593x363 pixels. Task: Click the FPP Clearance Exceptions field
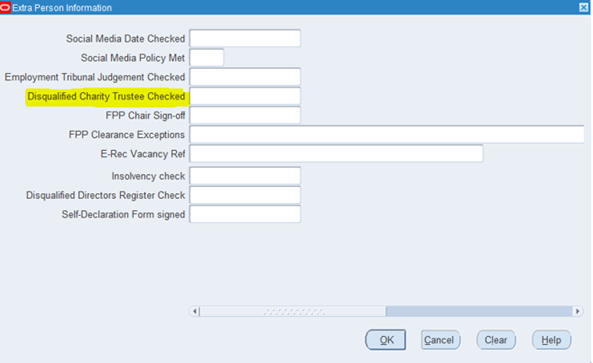[387, 135]
